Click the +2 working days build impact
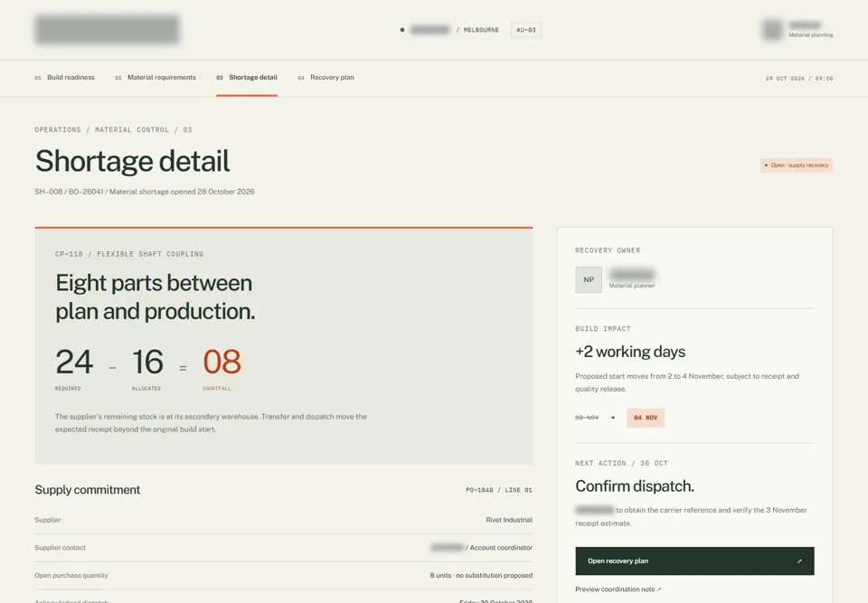The image size is (868, 603). [630, 352]
